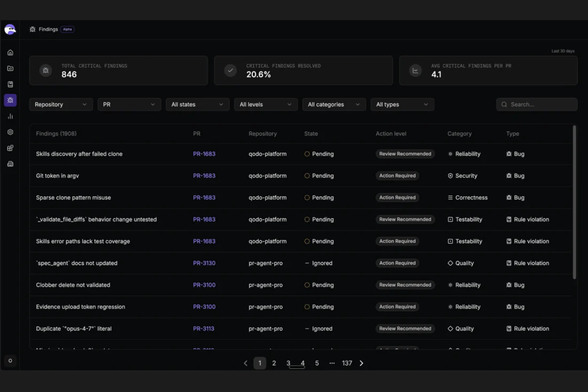
Task: Click the Testability icon in the Skills error paths row
Action: pos(450,241)
